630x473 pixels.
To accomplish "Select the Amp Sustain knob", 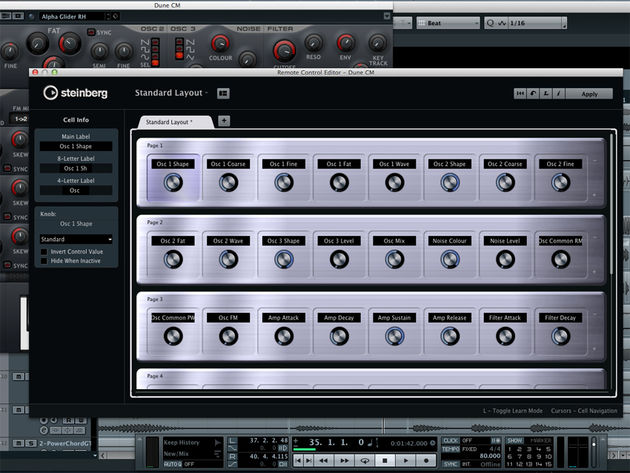I will [395, 336].
